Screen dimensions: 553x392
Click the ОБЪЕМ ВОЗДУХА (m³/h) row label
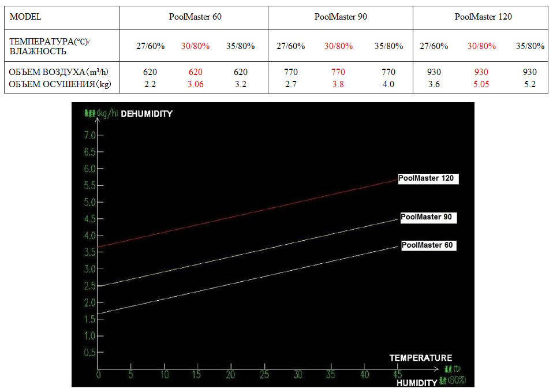point(58,72)
